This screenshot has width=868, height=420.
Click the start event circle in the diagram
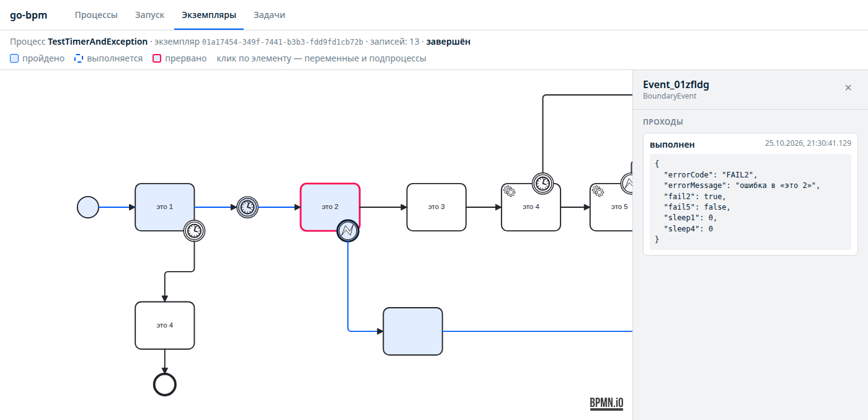point(88,207)
